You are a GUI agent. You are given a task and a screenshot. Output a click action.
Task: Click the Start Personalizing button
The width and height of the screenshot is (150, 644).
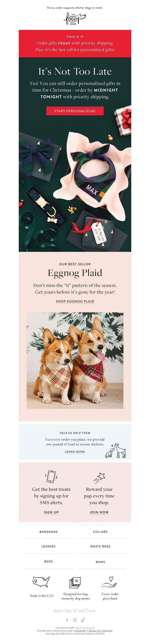coord(75,111)
